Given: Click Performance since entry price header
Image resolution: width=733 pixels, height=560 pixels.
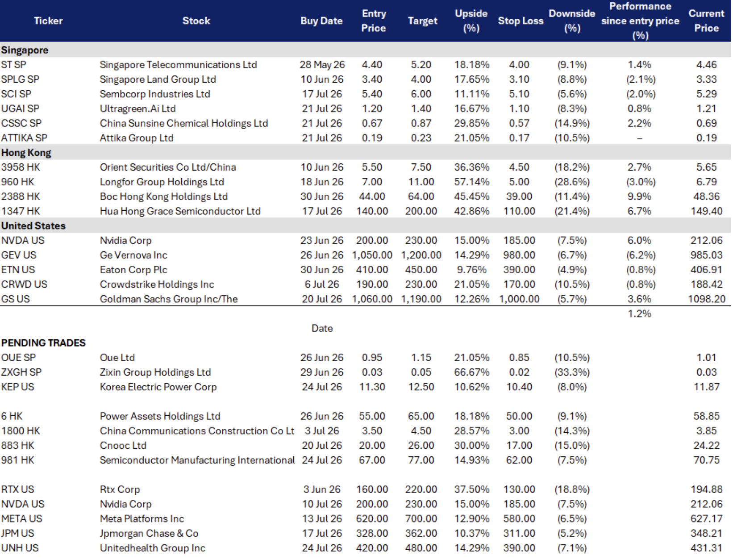Looking at the screenshot, I should pos(640,21).
